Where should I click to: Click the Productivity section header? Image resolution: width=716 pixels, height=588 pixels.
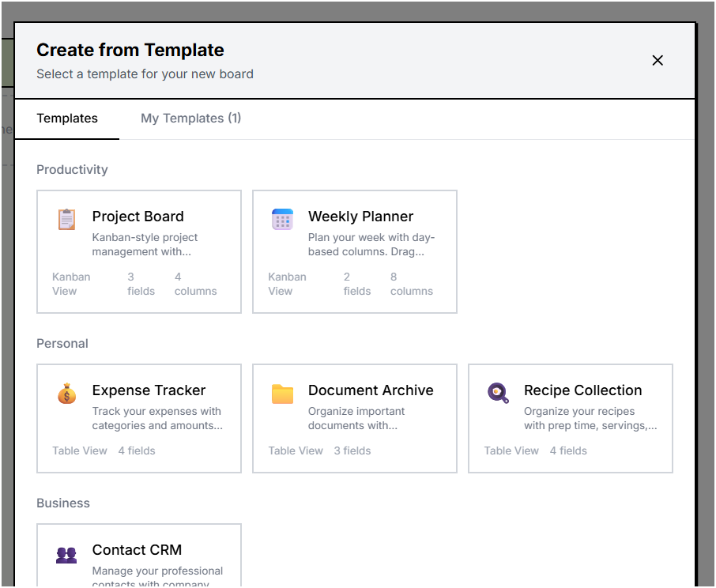point(72,169)
